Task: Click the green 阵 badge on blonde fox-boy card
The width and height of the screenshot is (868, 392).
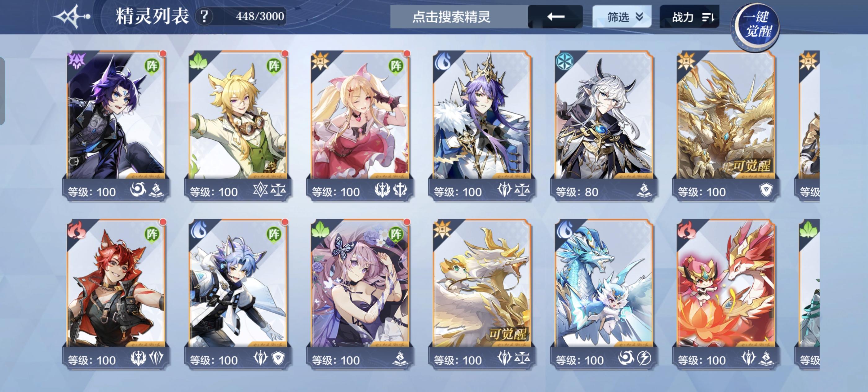Action: click(274, 65)
